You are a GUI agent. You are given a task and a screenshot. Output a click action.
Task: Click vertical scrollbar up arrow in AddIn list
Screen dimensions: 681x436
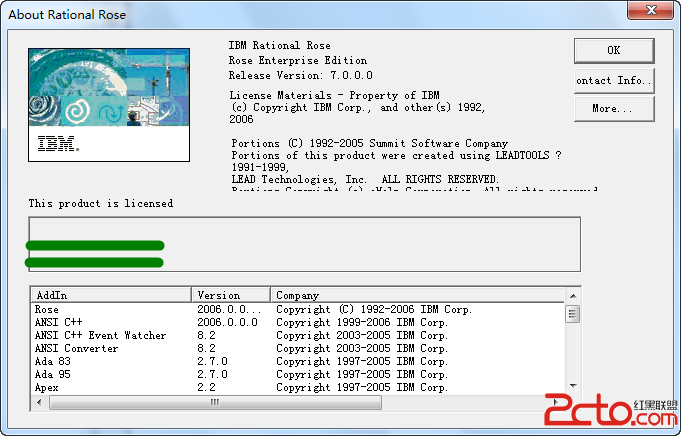(x=573, y=296)
